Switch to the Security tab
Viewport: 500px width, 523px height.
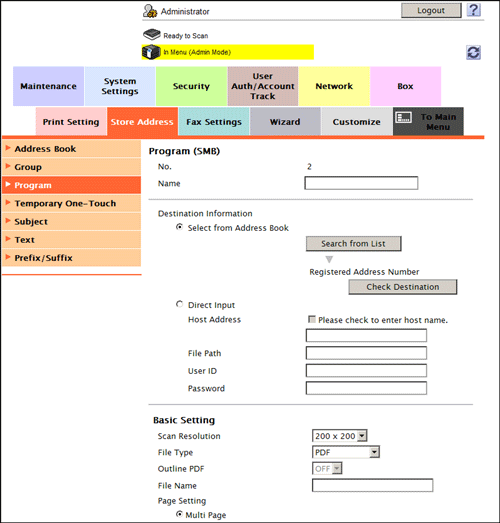[x=191, y=86]
